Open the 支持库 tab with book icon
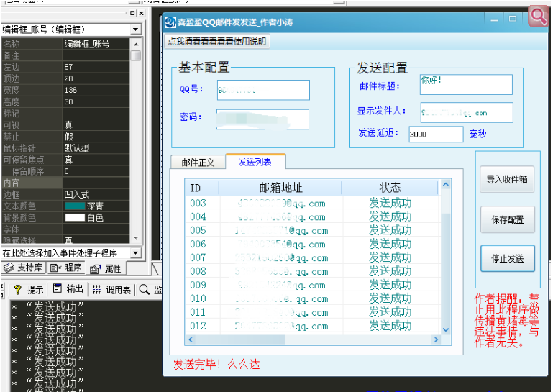 point(22,268)
